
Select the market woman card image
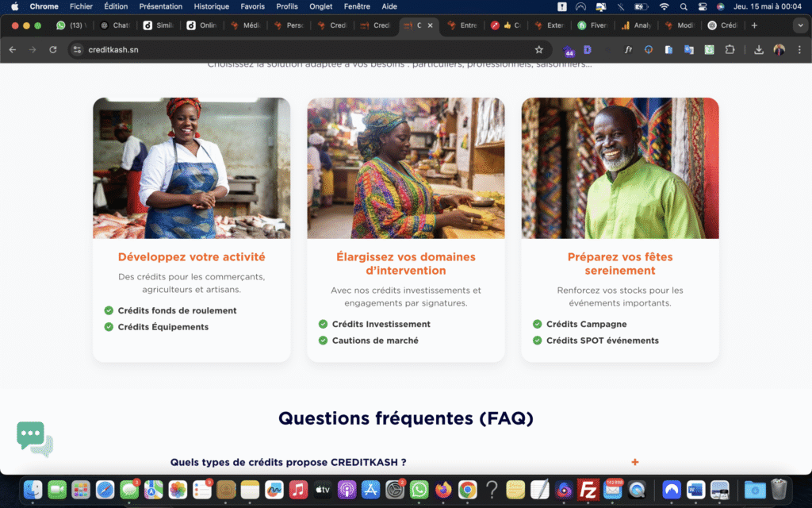pyautogui.click(x=405, y=168)
